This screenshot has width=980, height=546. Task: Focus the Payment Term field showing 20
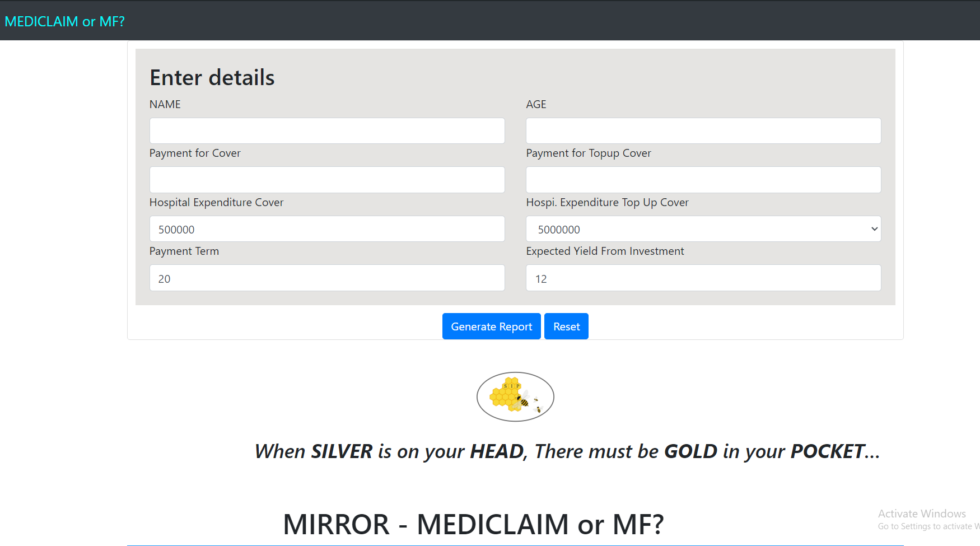[326, 278]
